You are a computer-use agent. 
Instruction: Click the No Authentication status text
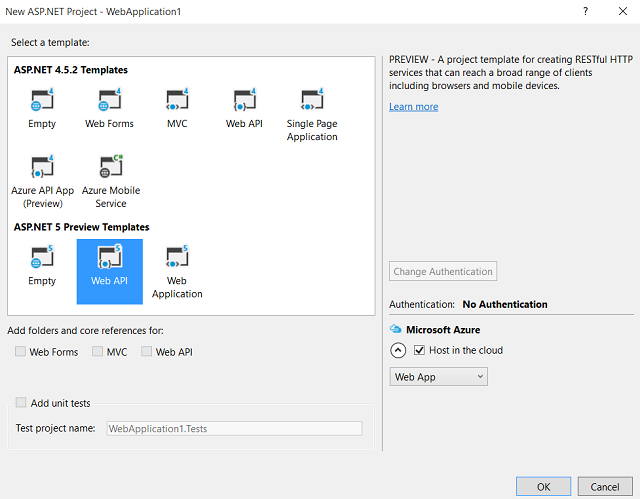505,304
